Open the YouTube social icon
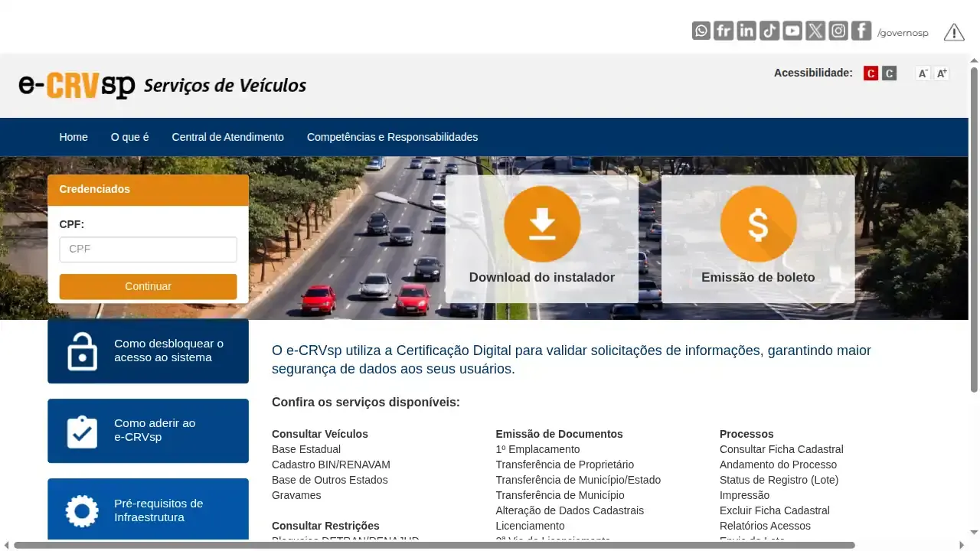This screenshot has width=980, height=551. (x=792, y=31)
